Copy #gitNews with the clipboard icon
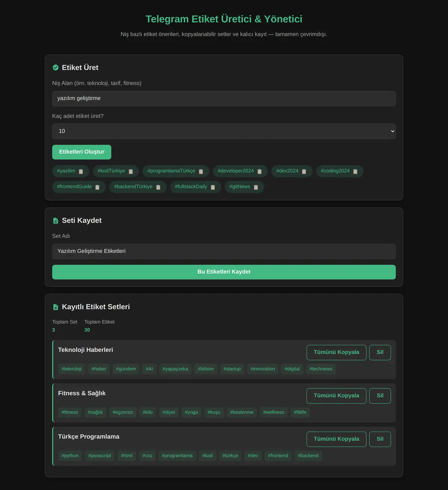Image resolution: width=448 pixels, height=490 pixels. click(256, 187)
